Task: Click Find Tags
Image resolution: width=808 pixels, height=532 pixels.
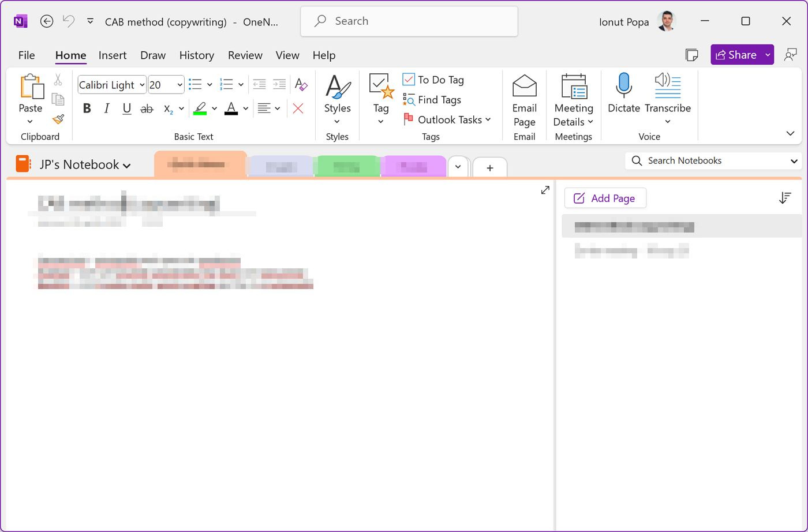Action: (432, 100)
